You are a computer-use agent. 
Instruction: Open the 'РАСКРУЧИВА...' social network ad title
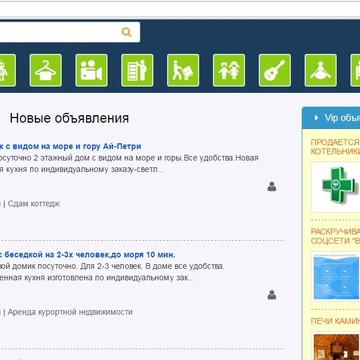335,236
